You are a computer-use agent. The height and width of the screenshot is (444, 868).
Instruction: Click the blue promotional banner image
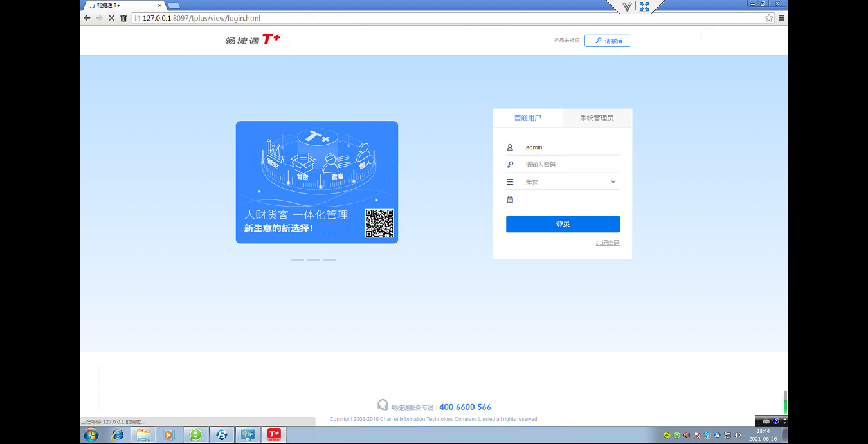click(317, 182)
